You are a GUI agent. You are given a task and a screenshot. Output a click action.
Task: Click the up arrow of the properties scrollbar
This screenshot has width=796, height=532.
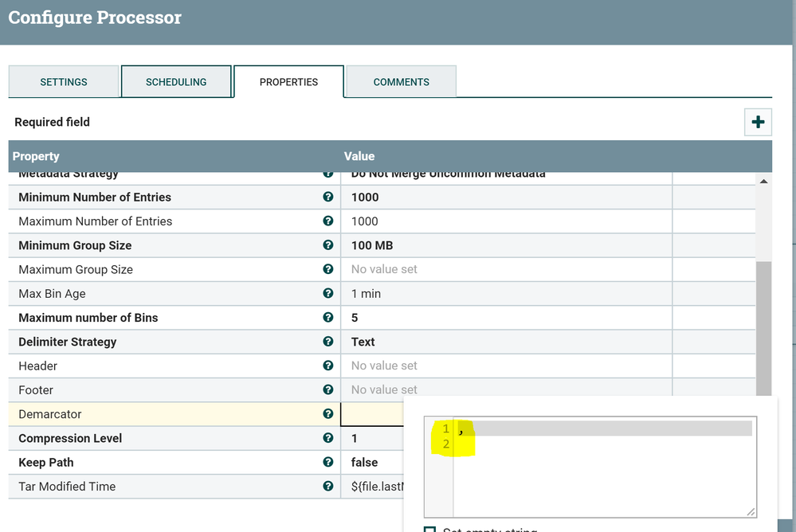click(x=763, y=182)
